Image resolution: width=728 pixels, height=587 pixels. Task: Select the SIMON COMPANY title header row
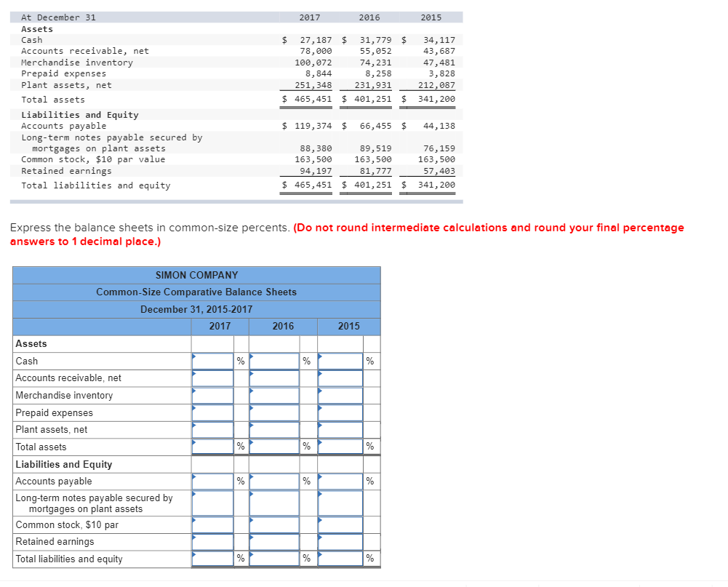(196, 275)
